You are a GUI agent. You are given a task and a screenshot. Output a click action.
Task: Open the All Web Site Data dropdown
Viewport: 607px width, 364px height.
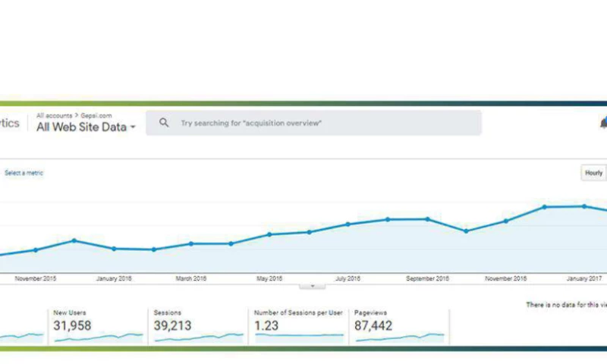tap(86, 127)
